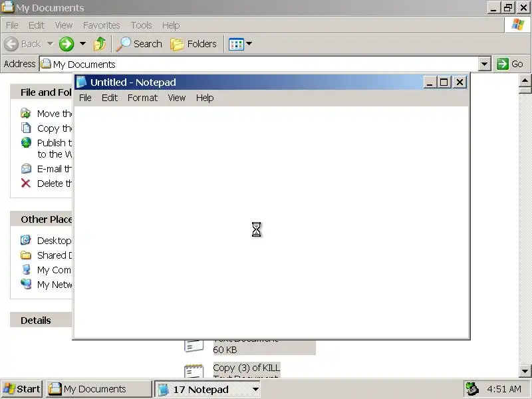Click the Move this file link text
This screenshot has height=399, width=532.
click(x=55, y=114)
